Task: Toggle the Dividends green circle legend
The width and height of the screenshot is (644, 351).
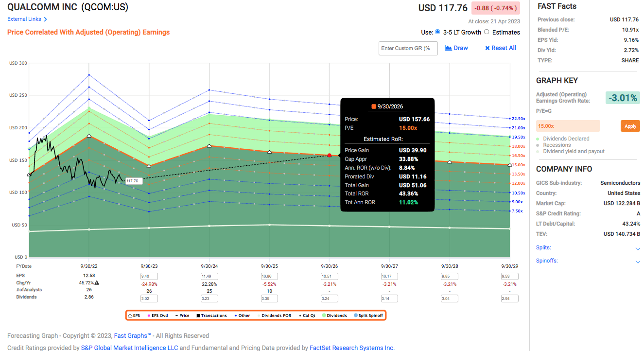Action: [324, 316]
